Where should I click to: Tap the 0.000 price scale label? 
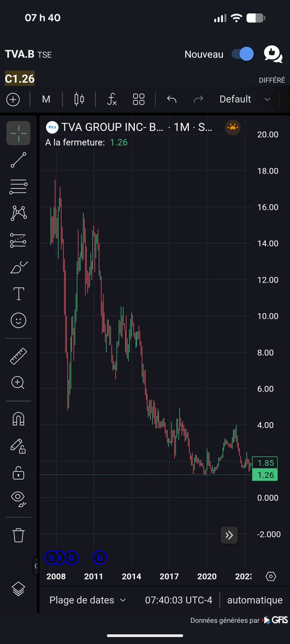click(x=267, y=498)
